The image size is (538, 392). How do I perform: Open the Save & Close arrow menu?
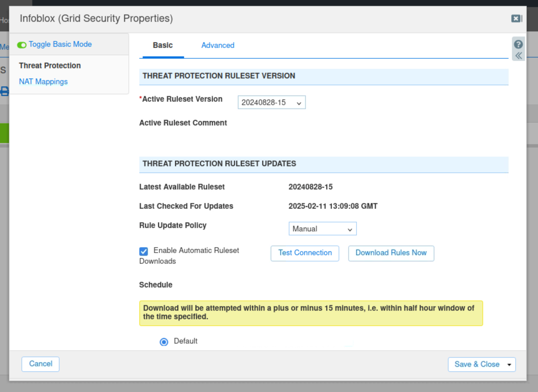(x=509, y=365)
